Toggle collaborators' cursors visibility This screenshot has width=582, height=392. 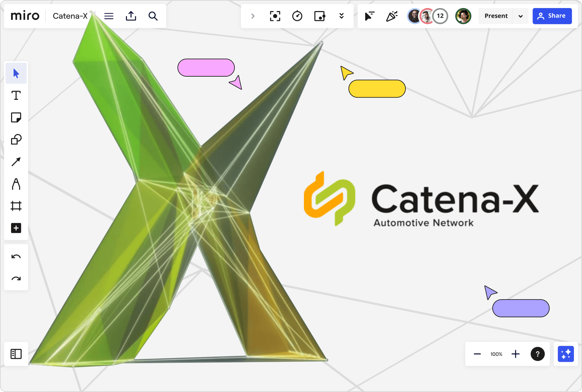pyautogui.click(x=369, y=16)
